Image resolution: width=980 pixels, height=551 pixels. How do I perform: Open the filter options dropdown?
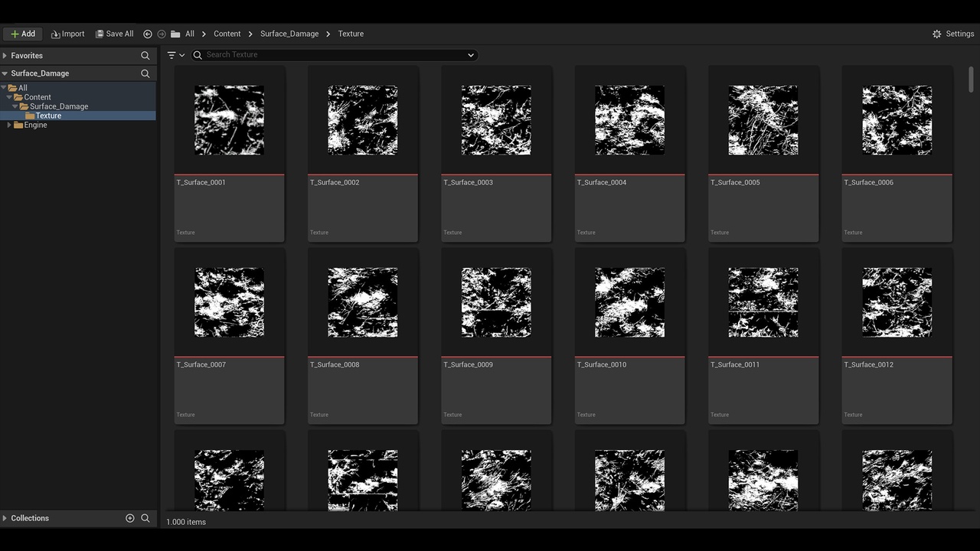[x=176, y=55]
